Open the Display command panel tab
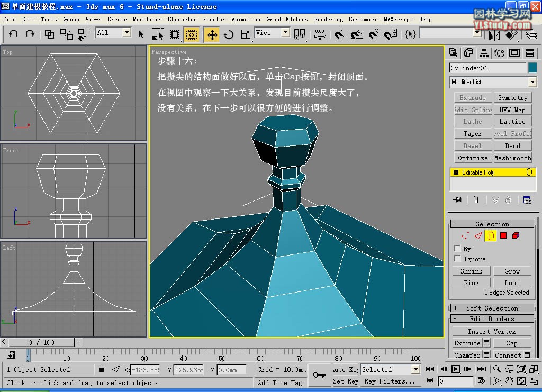Viewport: 542px width, 392px height. (514, 53)
